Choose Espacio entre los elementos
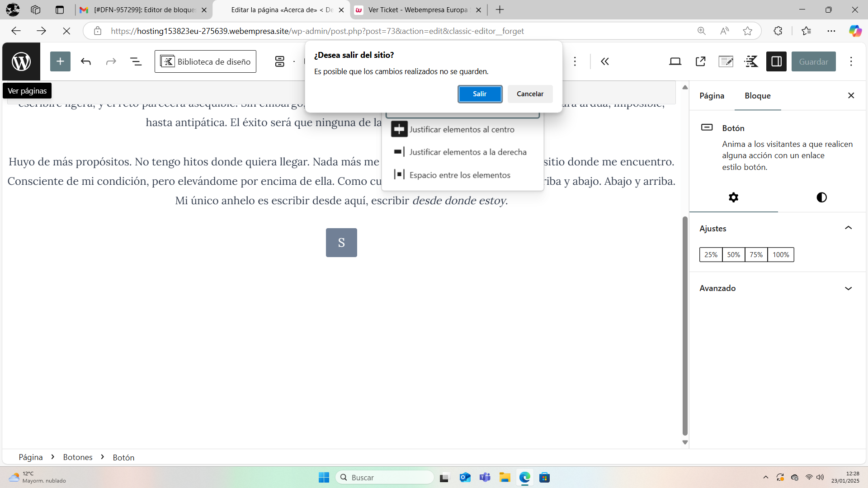This screenshot has height=488, width=868. [462, 175]
